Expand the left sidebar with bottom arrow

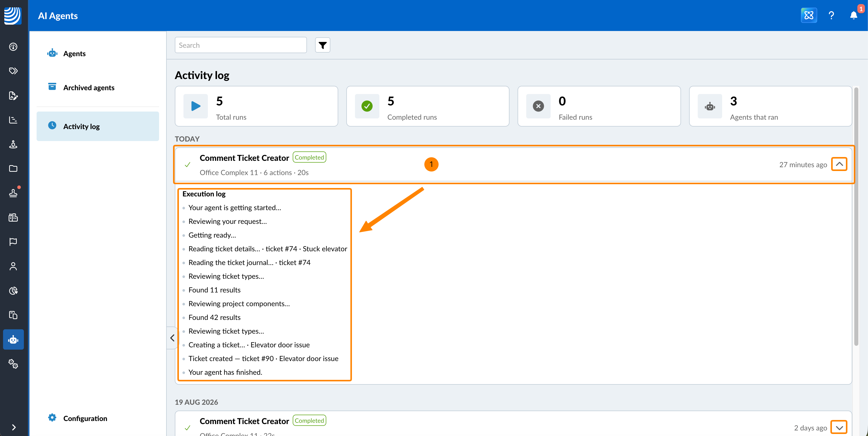pyautogui.click(x=13, y=427)
